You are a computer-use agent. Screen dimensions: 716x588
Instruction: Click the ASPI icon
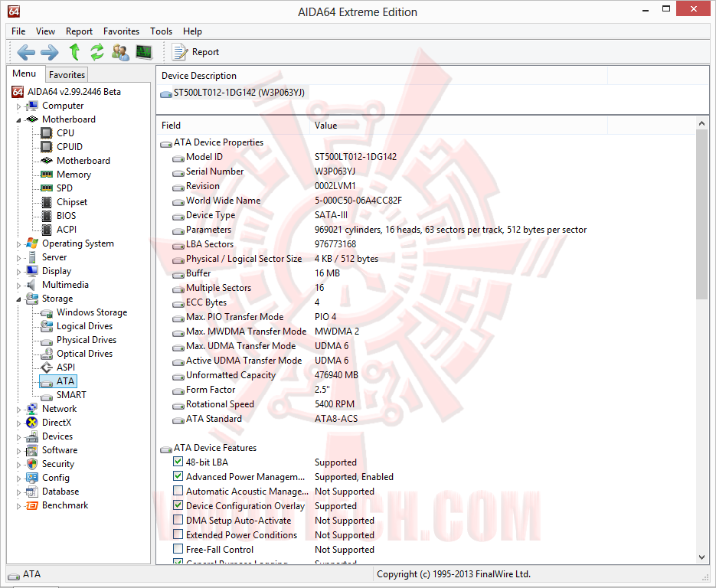(x=47, y=367)
